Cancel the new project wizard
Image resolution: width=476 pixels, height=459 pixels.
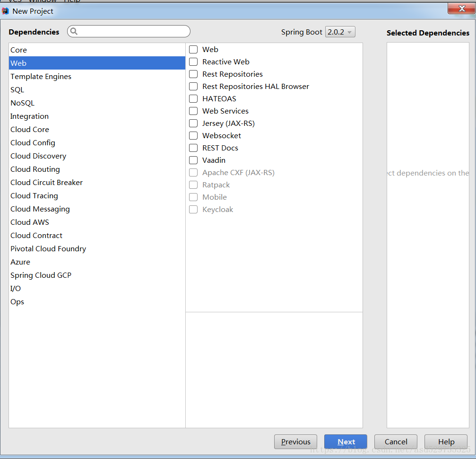(396, 441)
